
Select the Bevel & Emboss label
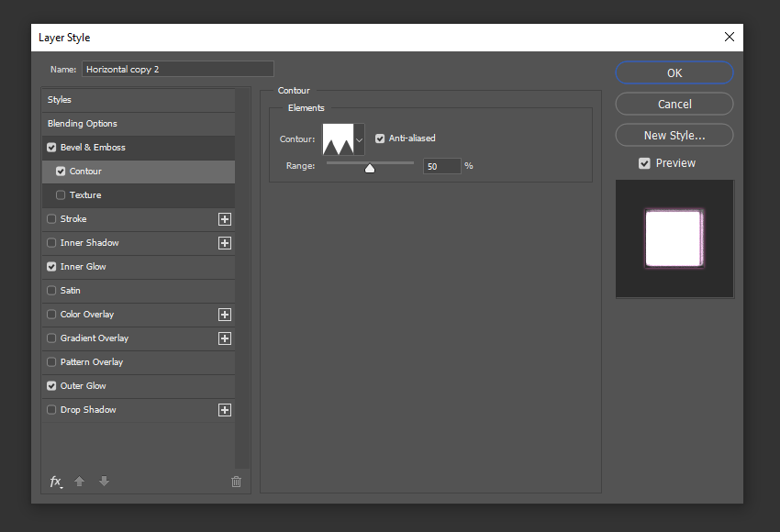[93, 147]
